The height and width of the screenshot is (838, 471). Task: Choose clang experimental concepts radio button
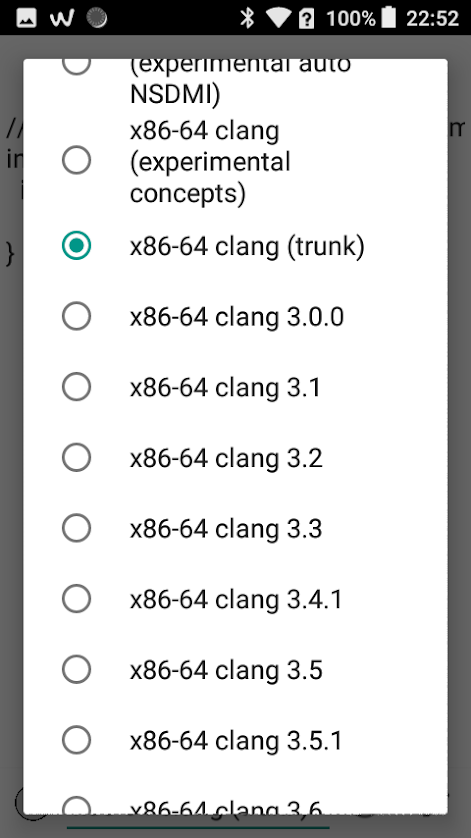(76, 160)
